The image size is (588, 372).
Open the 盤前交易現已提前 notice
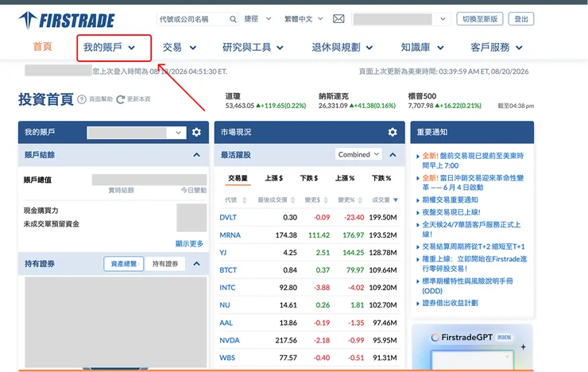coord(473,161)
